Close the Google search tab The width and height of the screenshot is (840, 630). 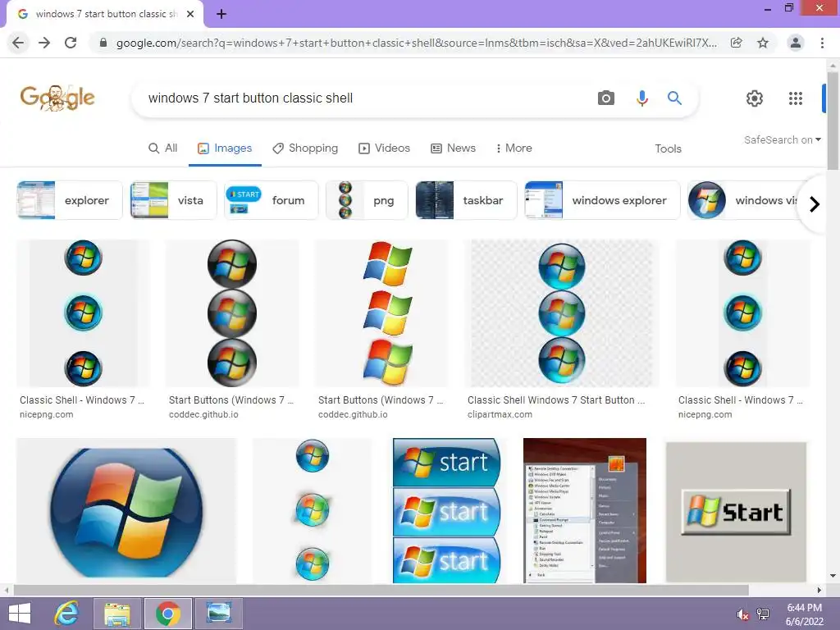190,14
